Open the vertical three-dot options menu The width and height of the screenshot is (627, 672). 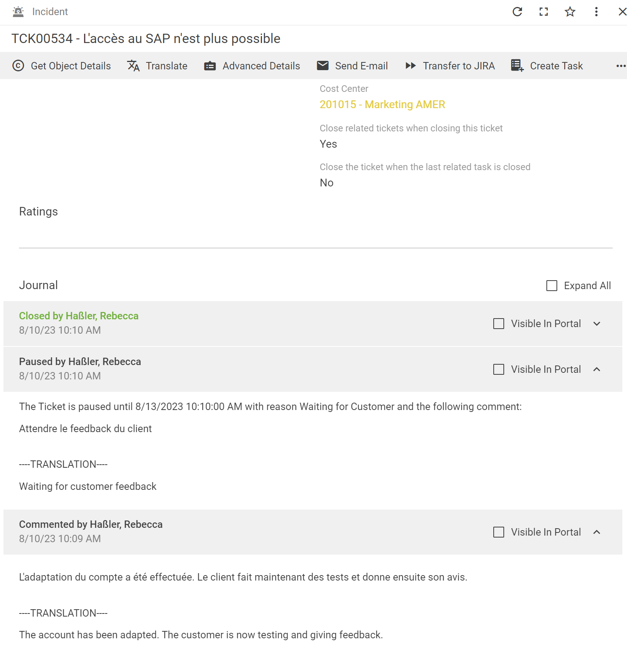[596, 12]
